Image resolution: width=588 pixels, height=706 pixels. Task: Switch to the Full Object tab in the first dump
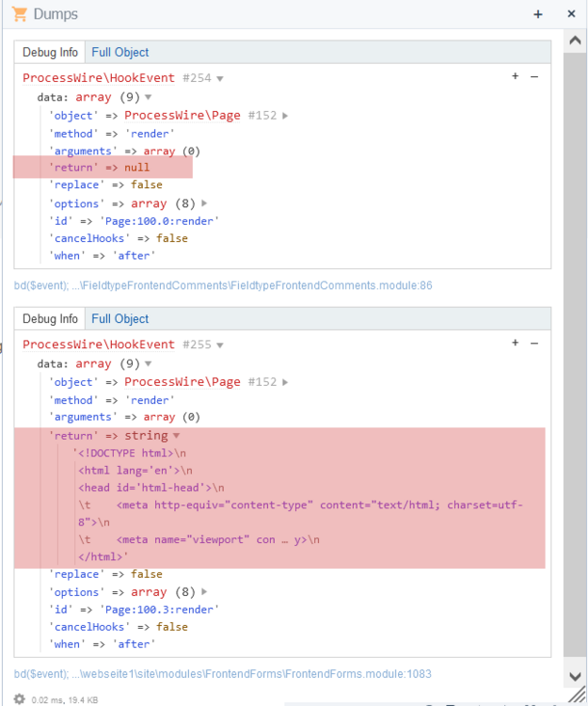click(119, 52)
